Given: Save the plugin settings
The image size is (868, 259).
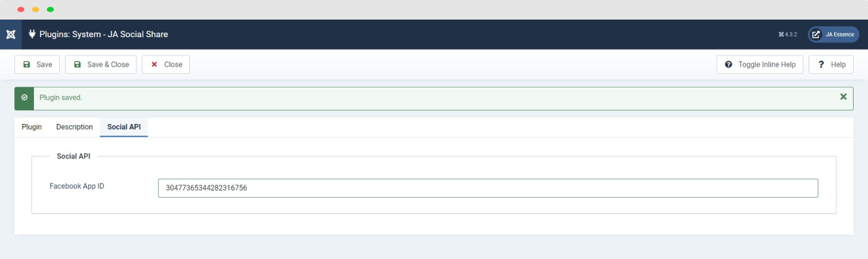Looking at the screenshot, I should click(37, 65).
